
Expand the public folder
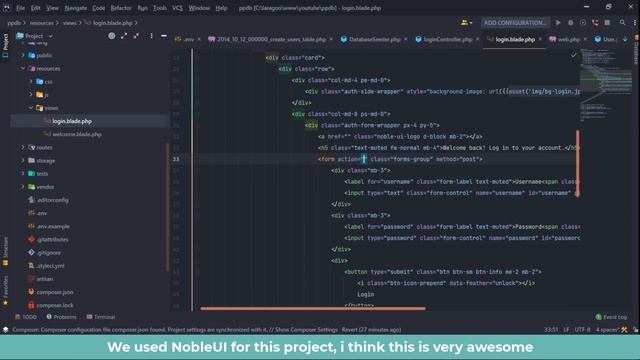tap(23, 55)
